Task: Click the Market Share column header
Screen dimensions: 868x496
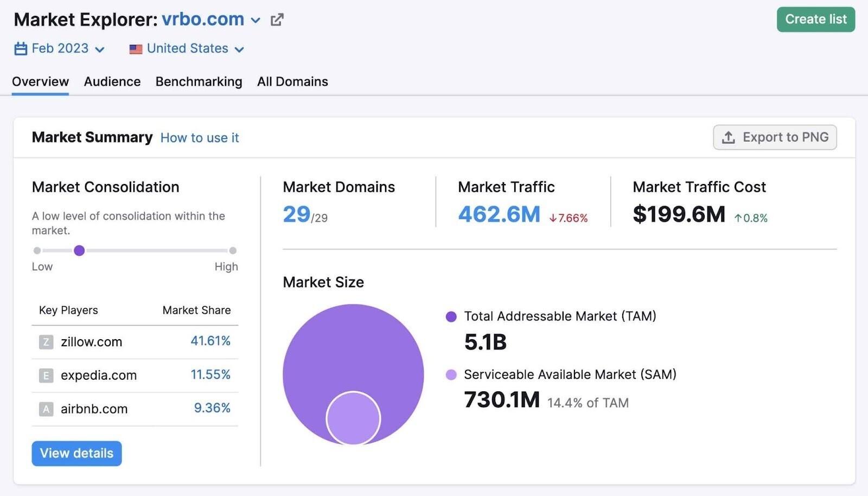Action: point(196,310)
